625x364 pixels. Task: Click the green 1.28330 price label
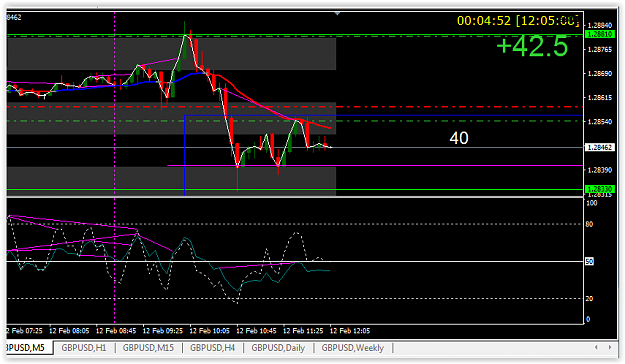coord(600,189)
